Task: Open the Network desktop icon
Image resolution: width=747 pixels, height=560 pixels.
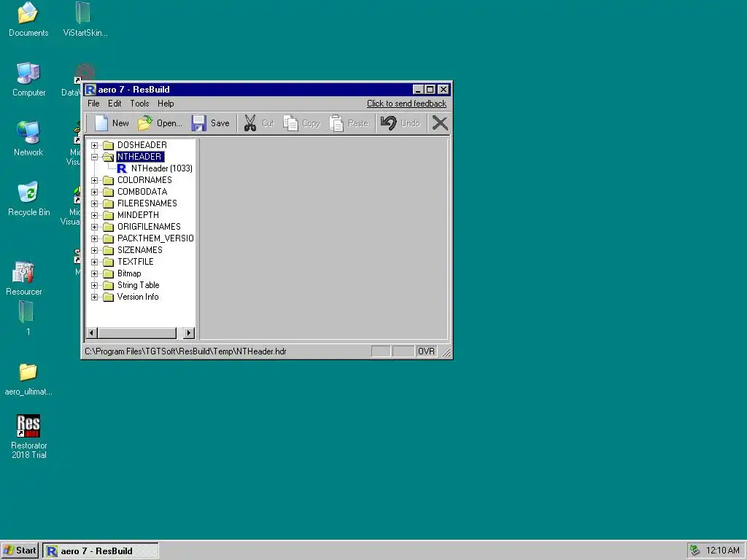Action: (28, 139)
